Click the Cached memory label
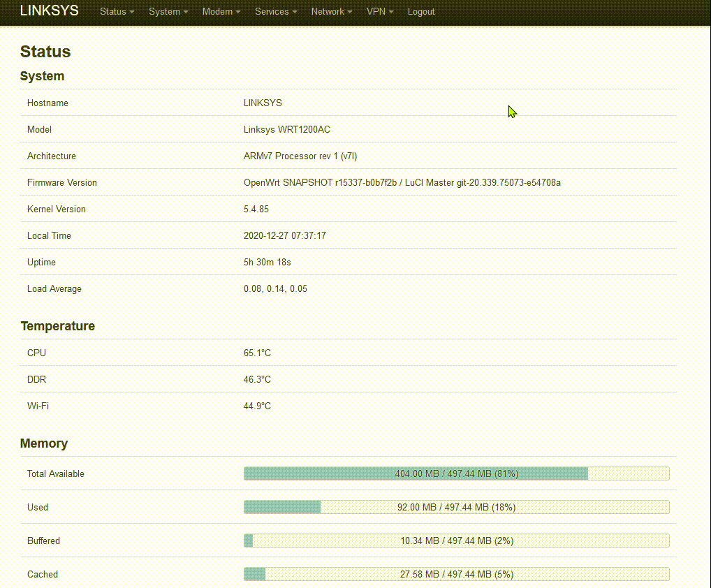The height and width of the screenshot is (588, 711). coord(43,575)
